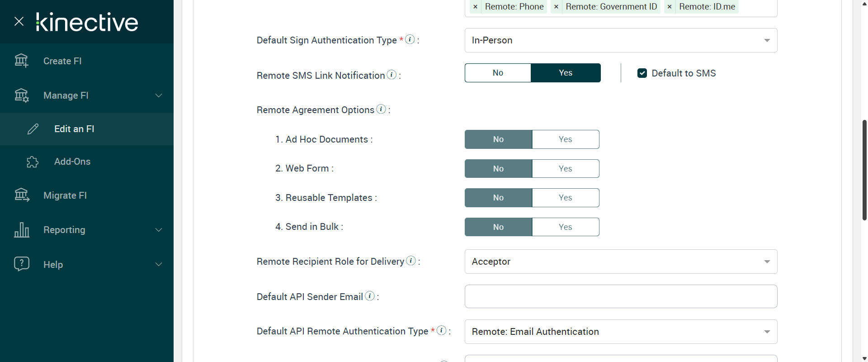Set Web Form option to Yes

click(x=565, y=169)
